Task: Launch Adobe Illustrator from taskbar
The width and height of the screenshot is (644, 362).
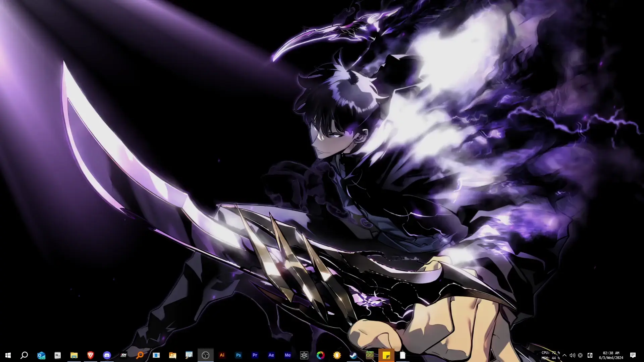Action: pyautogui.click(x=222, y=355)
